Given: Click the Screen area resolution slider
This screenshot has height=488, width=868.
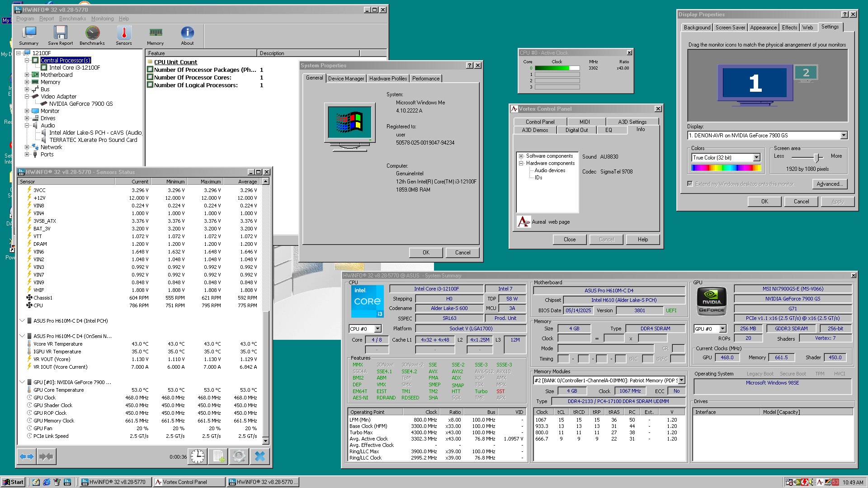Looking at the screenshot, I should (x=816, y=157).
